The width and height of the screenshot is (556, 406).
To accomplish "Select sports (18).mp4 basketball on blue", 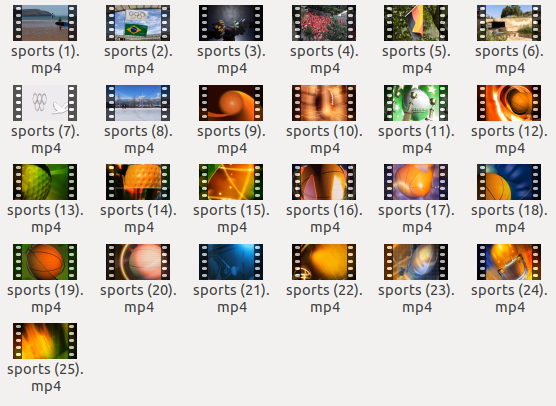I will [x=509, y=182].
